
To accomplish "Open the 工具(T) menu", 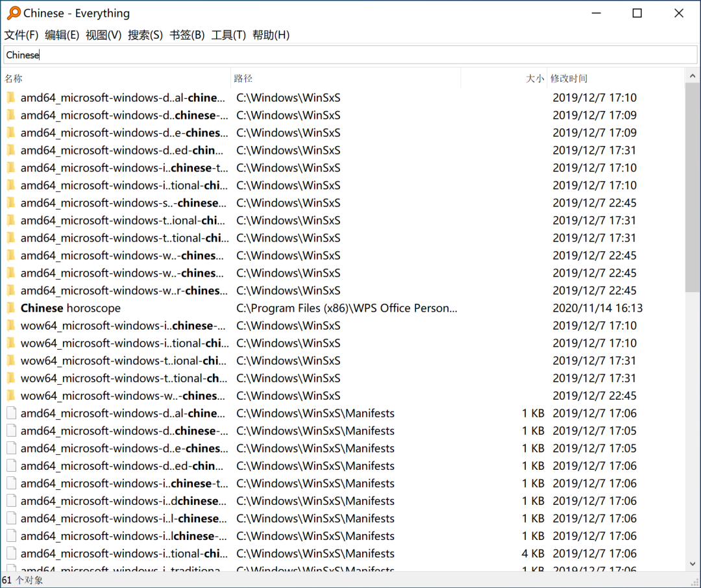I will 228,35.
